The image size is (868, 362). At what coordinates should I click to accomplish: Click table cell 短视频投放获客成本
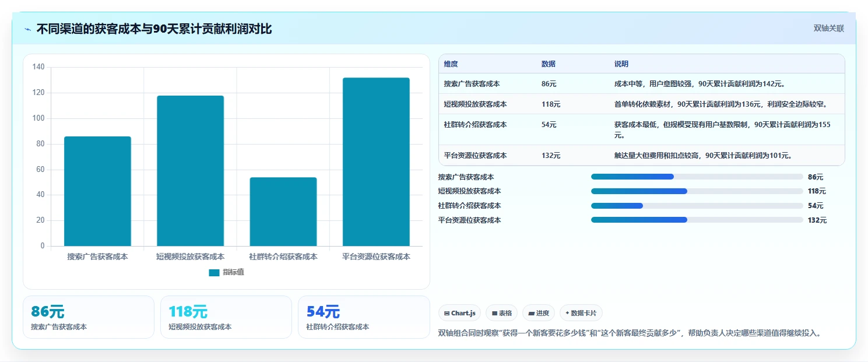(x=475, y=104)
